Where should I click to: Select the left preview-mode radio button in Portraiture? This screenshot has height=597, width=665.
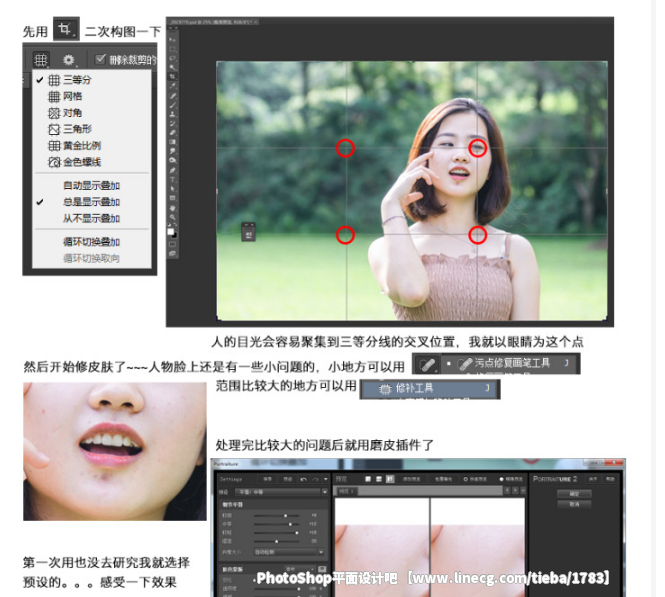[x=465, y=479]
